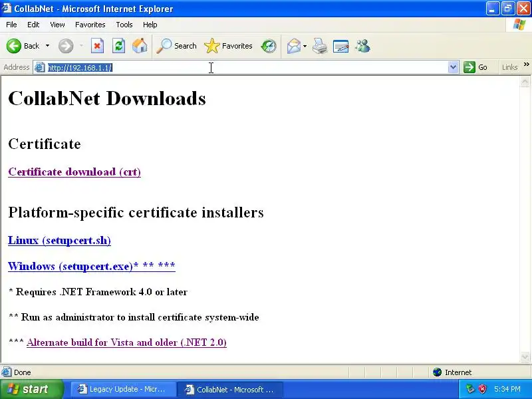
Task: Click the Edit page toolbar icon
Action: click(341, 46)
